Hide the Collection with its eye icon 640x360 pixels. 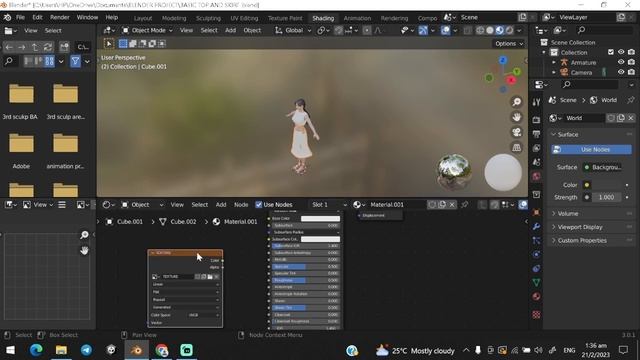pos(621,52)
